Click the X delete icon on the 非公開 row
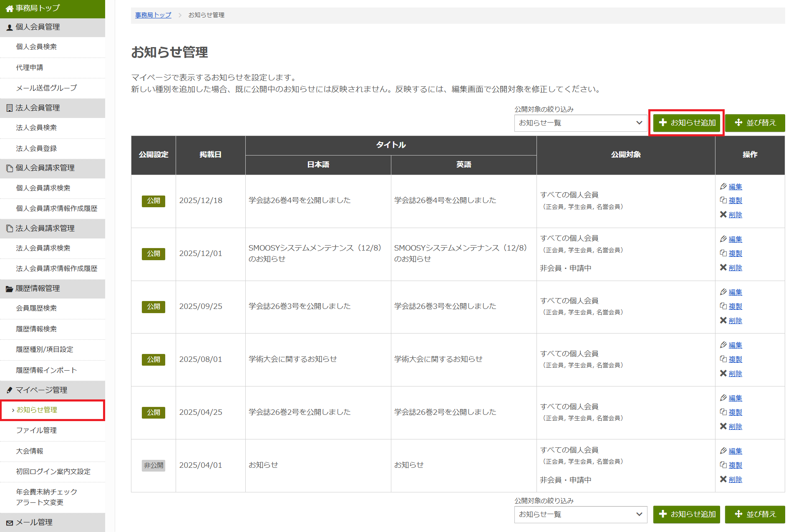 pos(724,479)
